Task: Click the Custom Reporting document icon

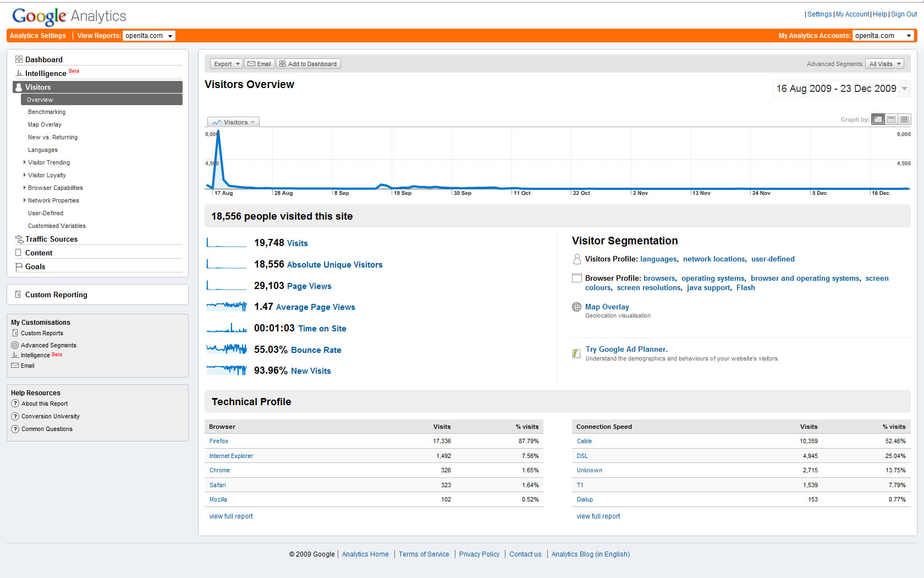Action: tap(18, 295)
